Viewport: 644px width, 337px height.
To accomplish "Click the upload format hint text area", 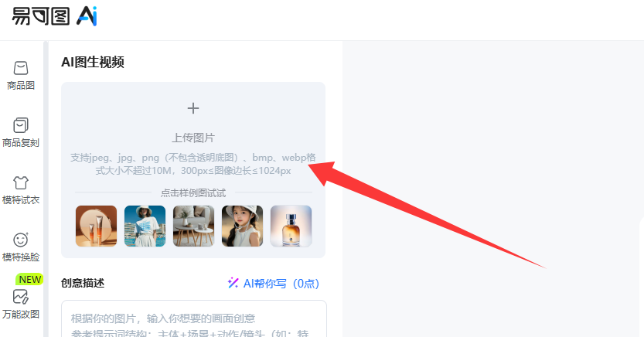I will (x=193, y=164).
